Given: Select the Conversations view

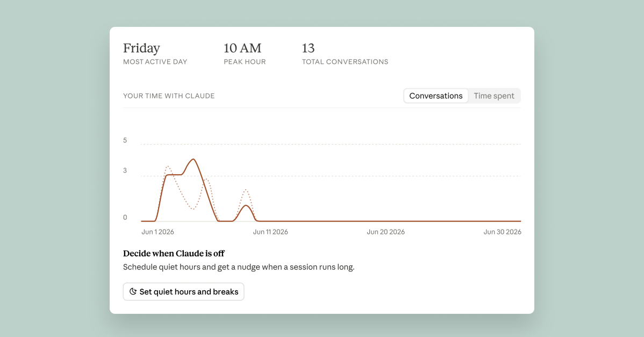Looking at the screenshot, I should (436, 96).
